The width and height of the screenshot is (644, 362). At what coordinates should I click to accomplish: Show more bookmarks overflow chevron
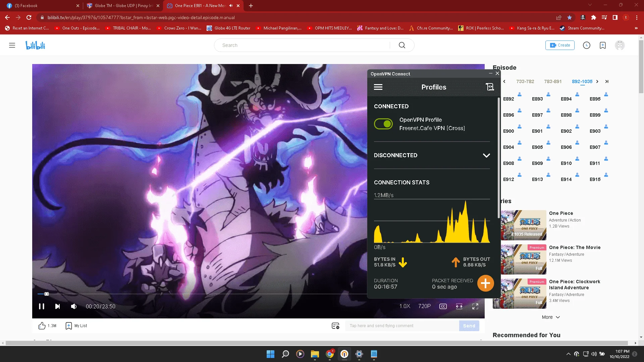click(x=636, y=28)
